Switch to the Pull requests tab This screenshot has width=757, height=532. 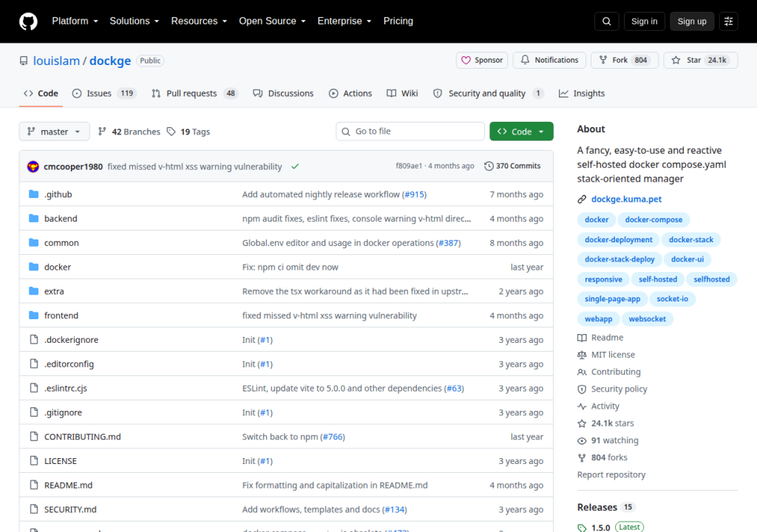click(195, 93)
